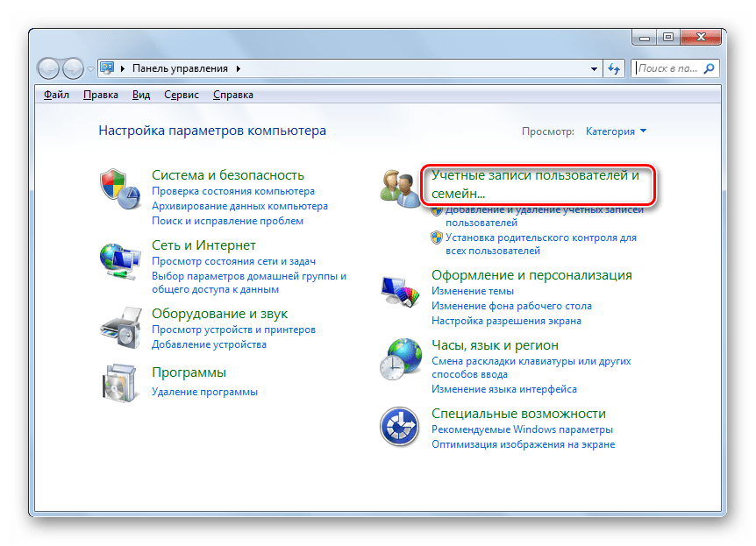This screenshot has height=546, width=756.
Task: Click the magnifier icon in the search box
Action: coord(709,68)
